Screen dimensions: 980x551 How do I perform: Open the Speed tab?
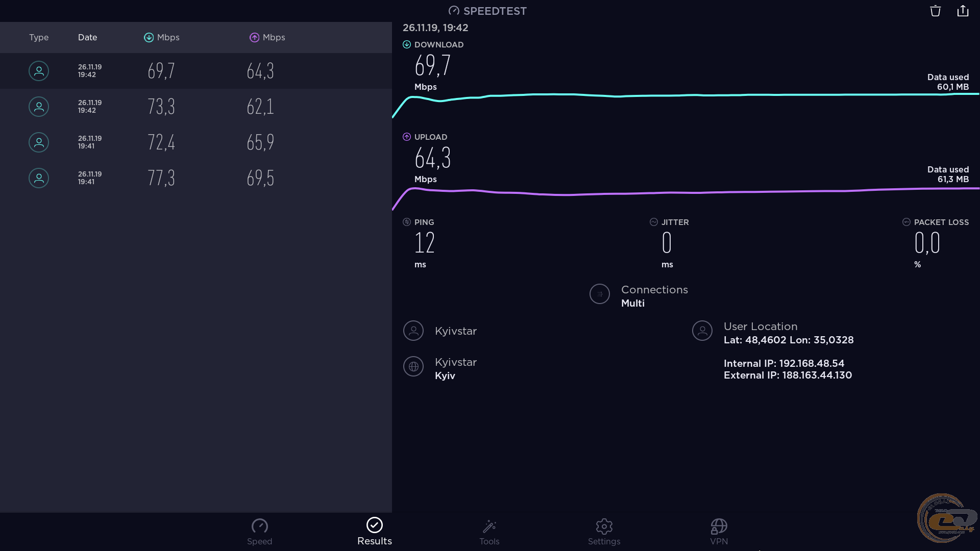259,532
